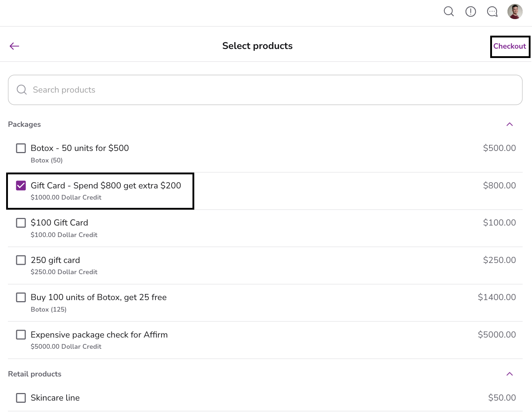Click the $1400.00 price of Botox package
The width and height of the screenshot is (532, 415).
(x=496, y=297)
